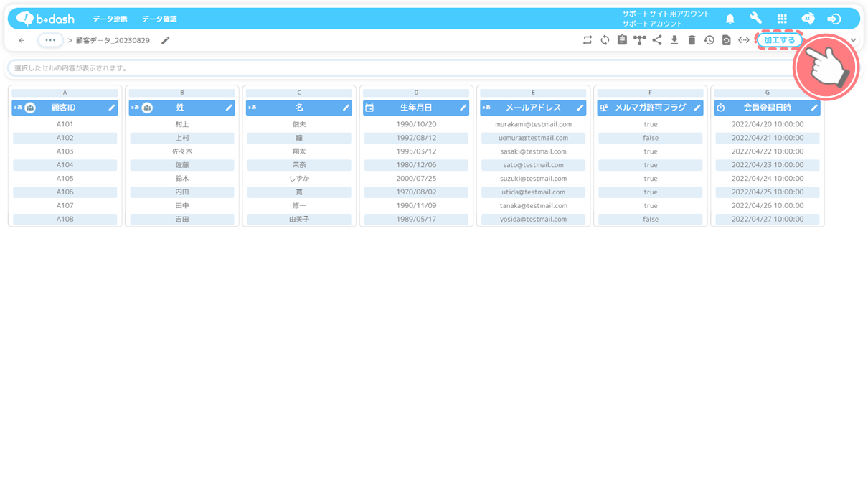
Task: Edit the 会員登録日時 column pencil
Action: (x=813, y=108)
